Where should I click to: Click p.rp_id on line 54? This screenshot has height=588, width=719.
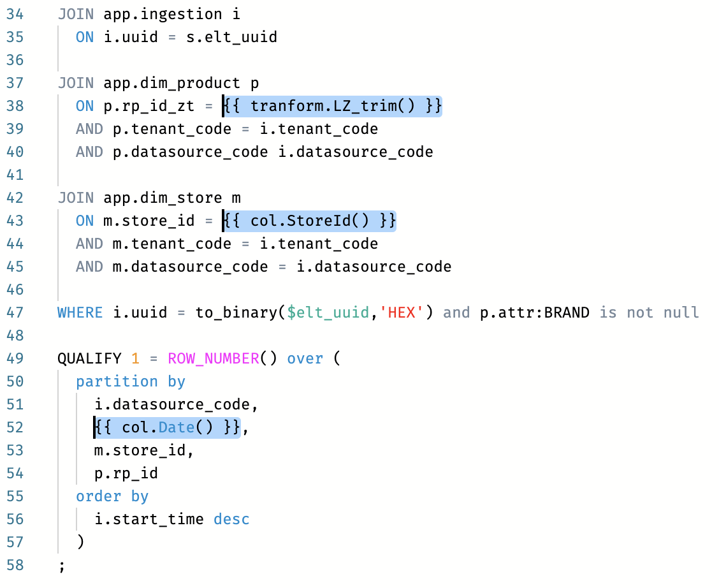(126, 473)
